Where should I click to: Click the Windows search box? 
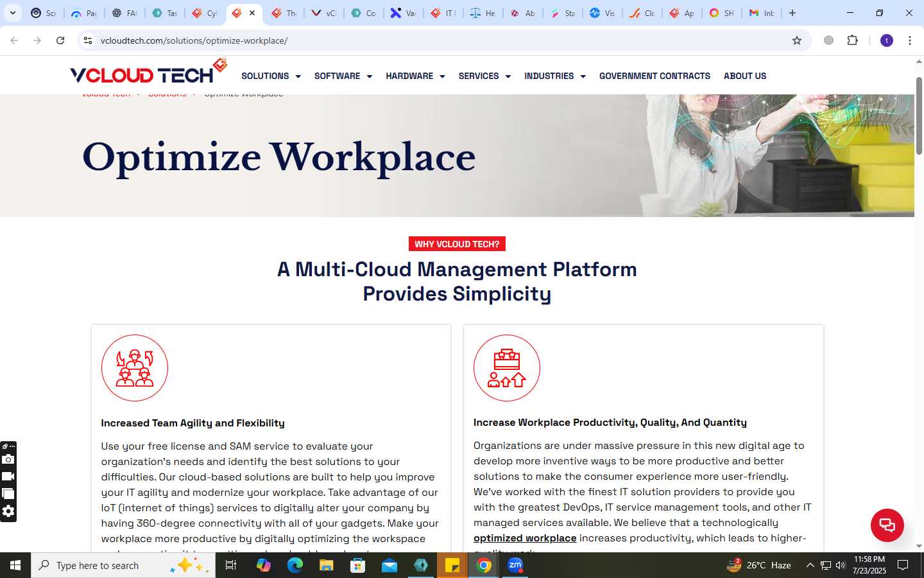pyautogui.click(x=123, y=565)
